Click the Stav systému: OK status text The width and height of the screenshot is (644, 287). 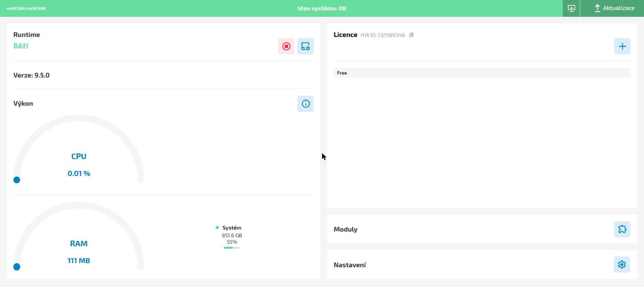322,8
